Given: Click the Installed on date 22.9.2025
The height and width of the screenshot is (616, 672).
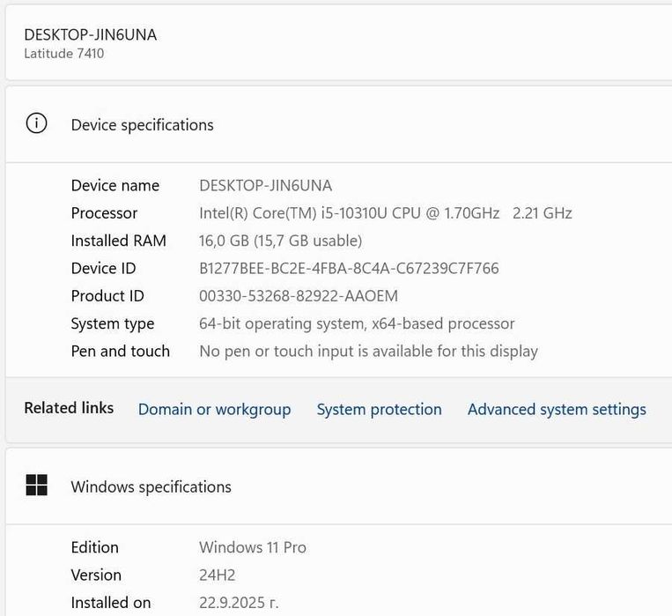Looking at the screenshot, I should coord(239,603).
